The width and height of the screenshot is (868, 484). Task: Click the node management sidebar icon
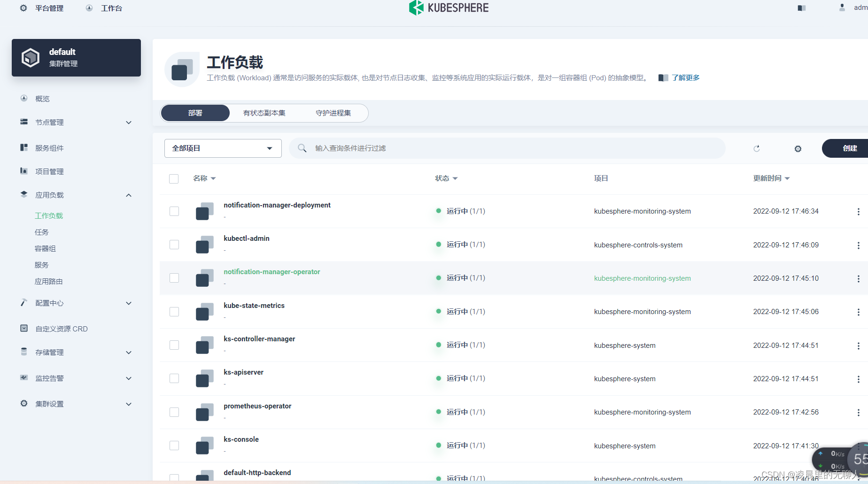point(24,122)
